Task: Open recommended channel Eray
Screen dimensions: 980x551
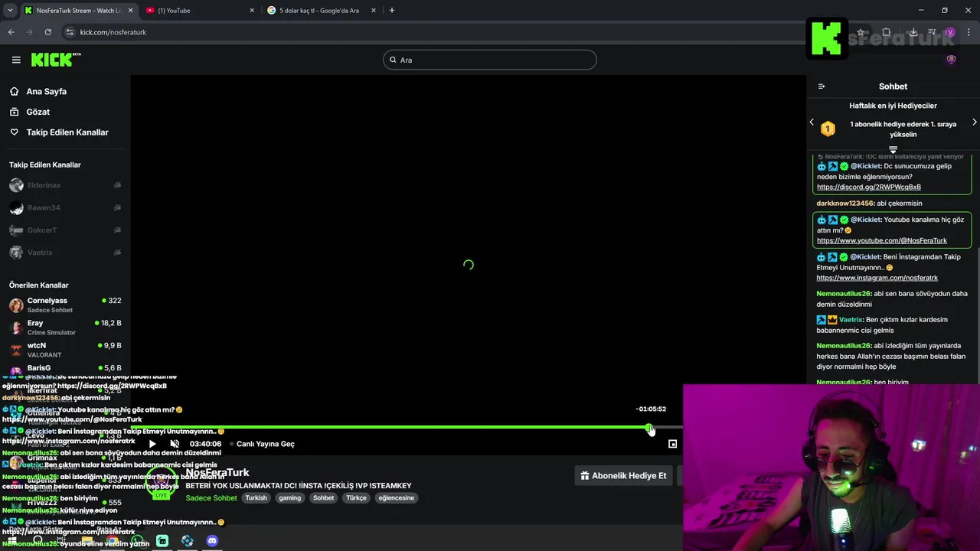Action: coord(65,328)
